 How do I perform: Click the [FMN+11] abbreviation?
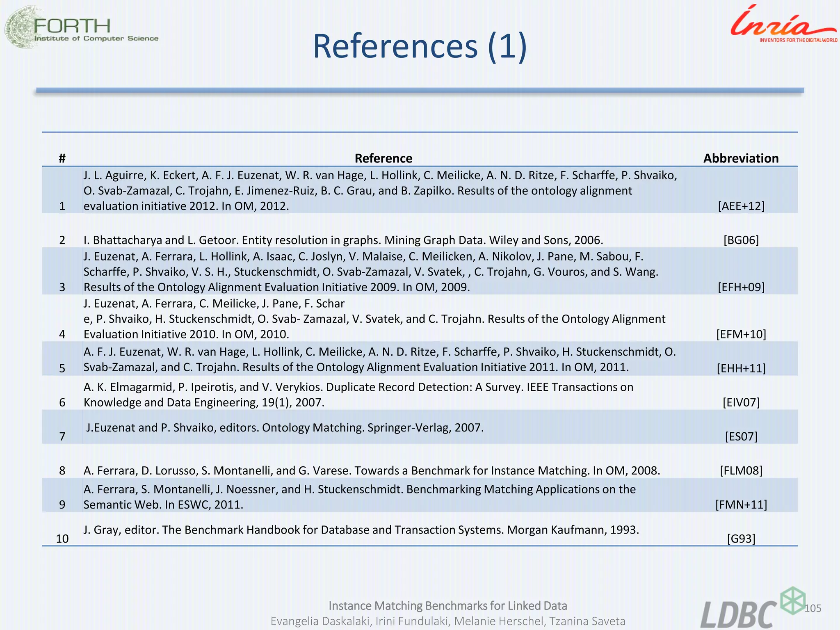tap(741, 504)
